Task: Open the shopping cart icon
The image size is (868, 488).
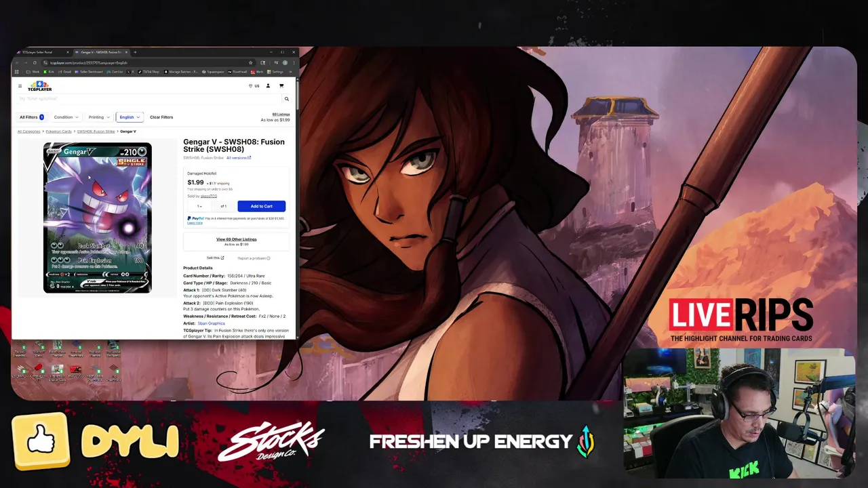Action: 281,86
